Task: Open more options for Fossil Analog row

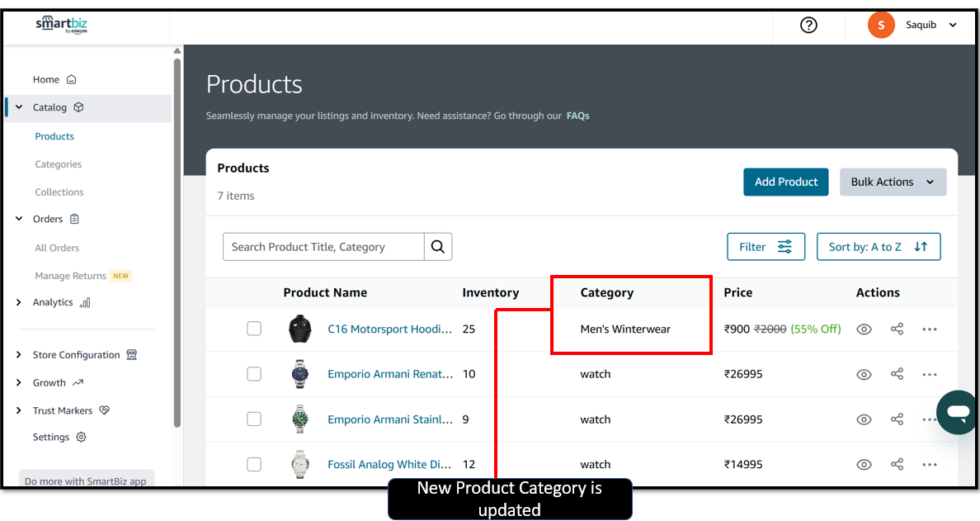Action: pyautogui.click(x=930, y=464)
